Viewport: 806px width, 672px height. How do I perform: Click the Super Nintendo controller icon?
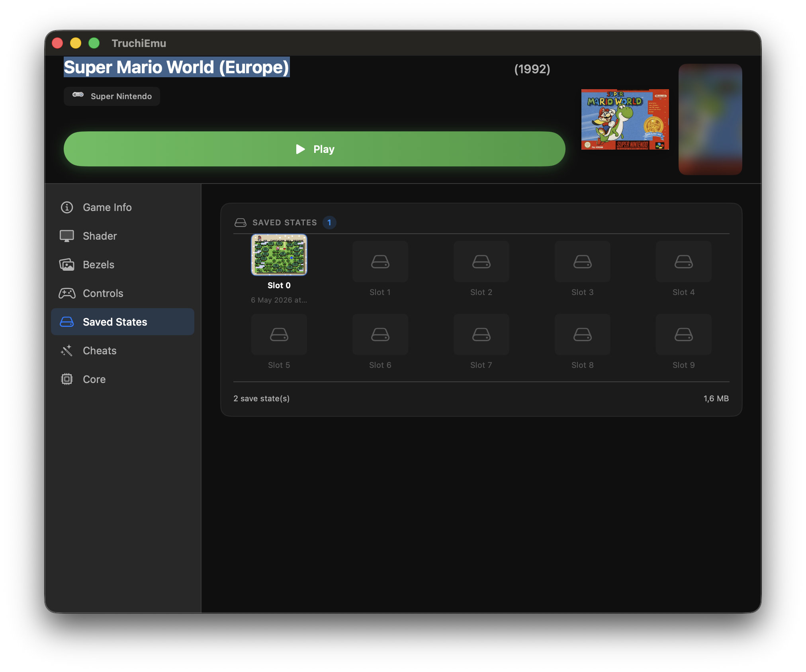(78, 95)
